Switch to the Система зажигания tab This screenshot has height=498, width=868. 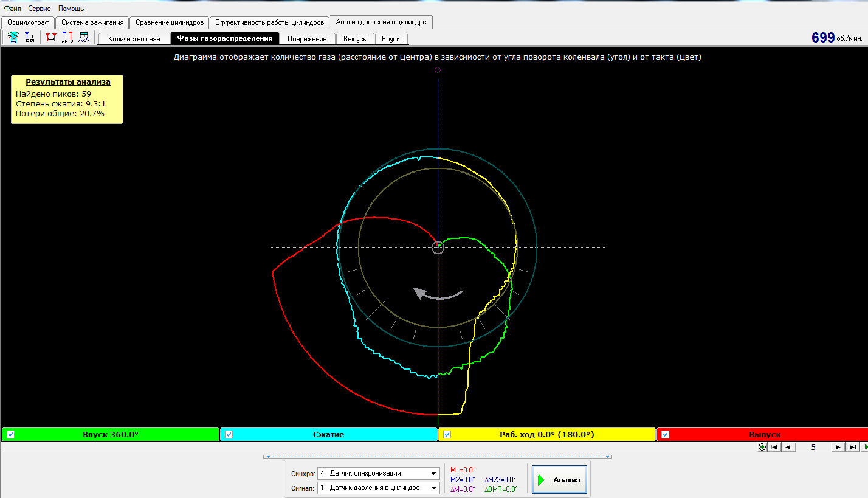92,22
